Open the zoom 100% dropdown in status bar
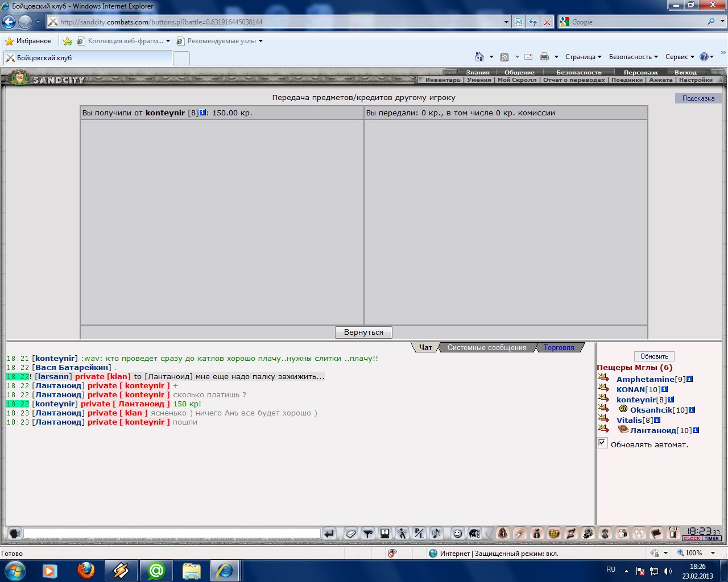The width and height of the screenshot is (728, 582). pos(713,553)
